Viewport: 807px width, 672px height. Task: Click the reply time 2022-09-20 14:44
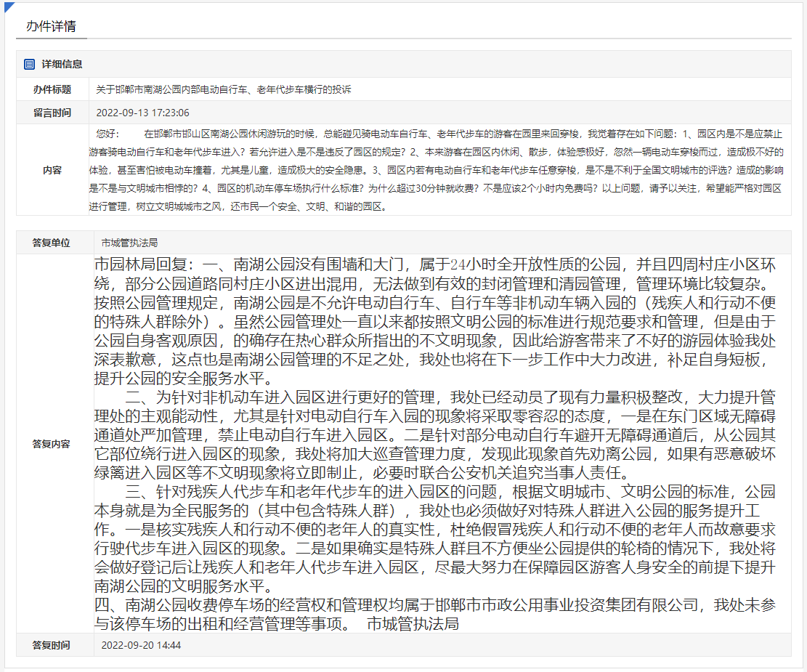coord(141,645)
